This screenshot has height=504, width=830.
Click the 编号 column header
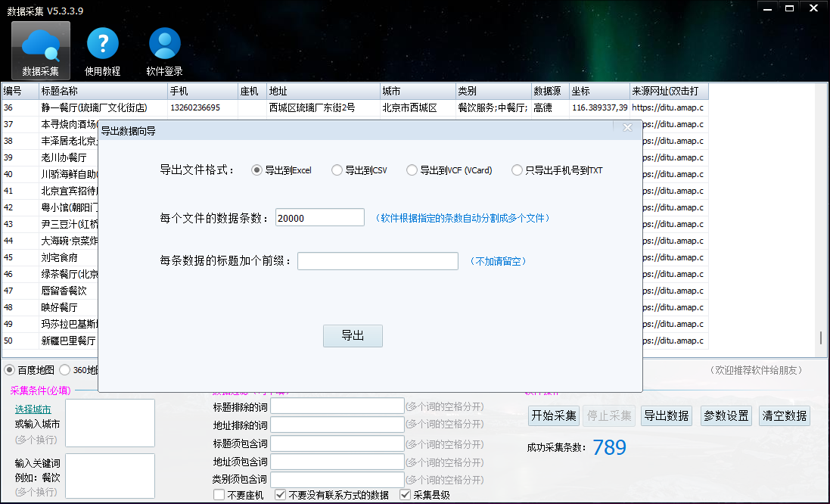(x=20, y=91)
